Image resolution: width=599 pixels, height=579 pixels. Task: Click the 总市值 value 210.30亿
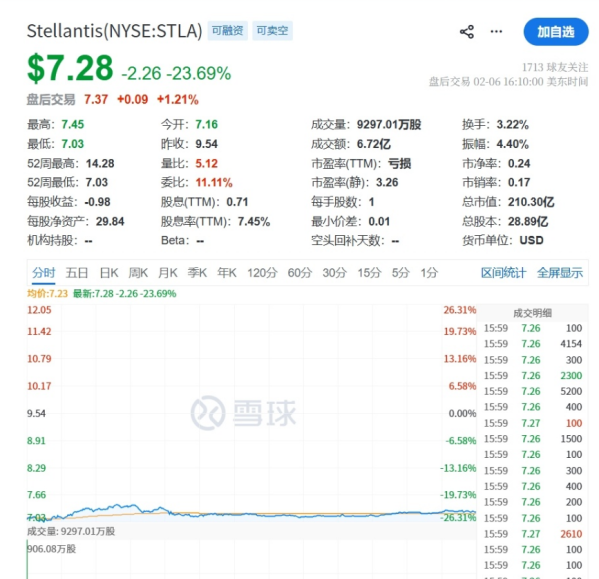point(531,202)
